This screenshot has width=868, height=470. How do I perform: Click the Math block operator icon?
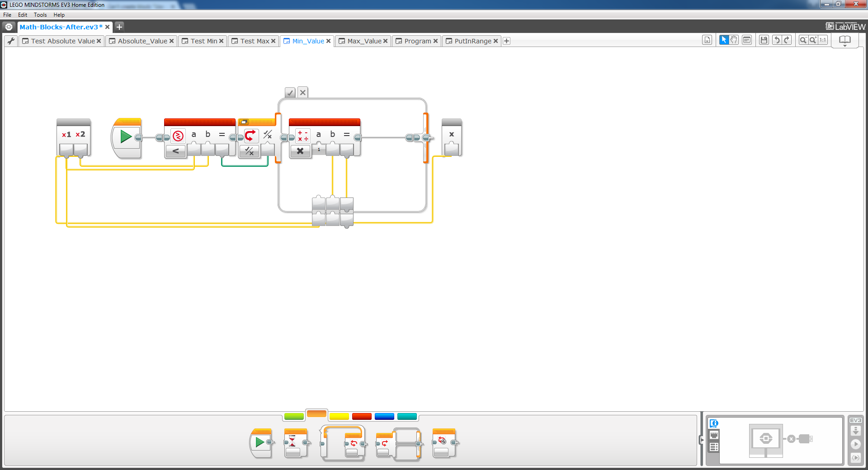(x=303, y=136)
